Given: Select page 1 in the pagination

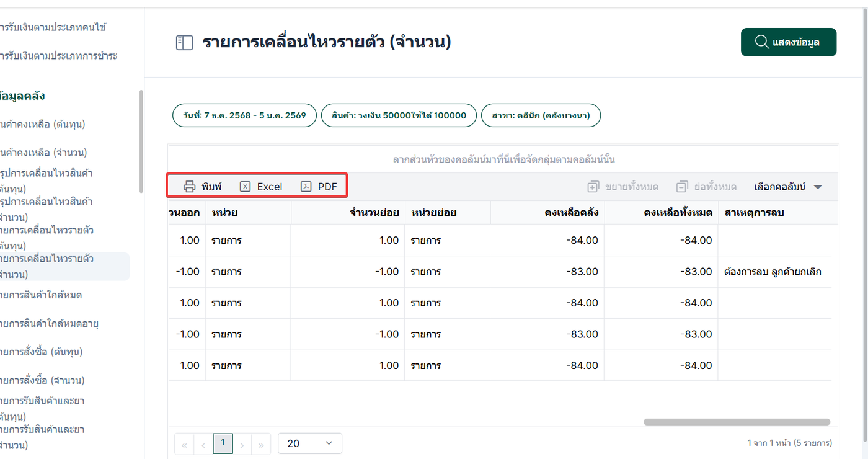Looking at the screenshot, I should coord(223,443).
